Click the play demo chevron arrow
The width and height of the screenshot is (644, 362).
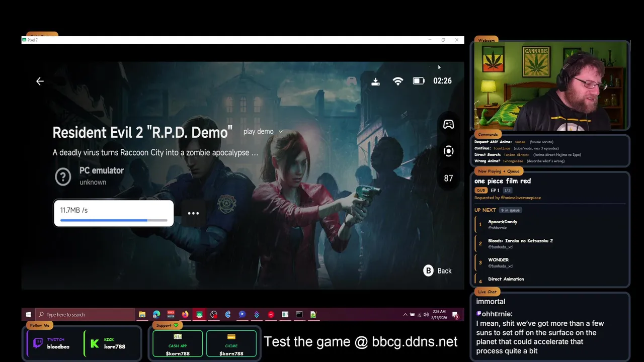click(280, 132)
